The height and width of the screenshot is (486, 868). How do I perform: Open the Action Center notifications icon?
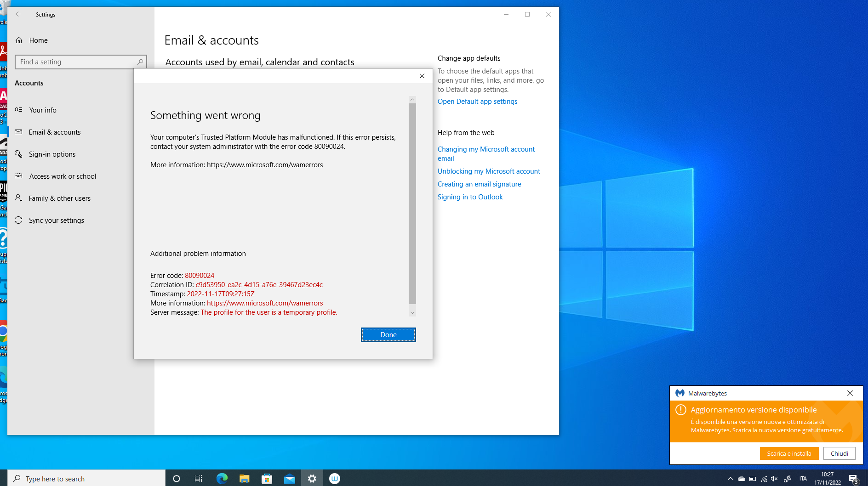(x=854, y=479)
